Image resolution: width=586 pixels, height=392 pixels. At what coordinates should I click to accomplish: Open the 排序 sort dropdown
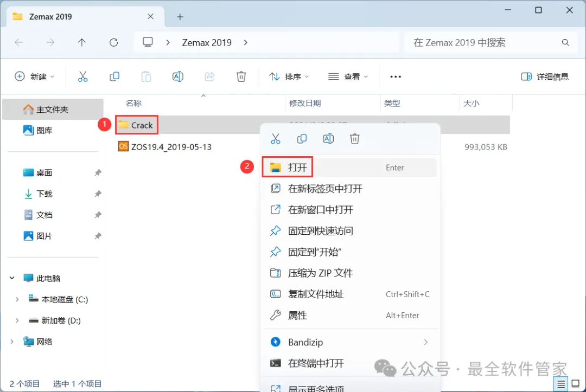click(x=289, y=76)
